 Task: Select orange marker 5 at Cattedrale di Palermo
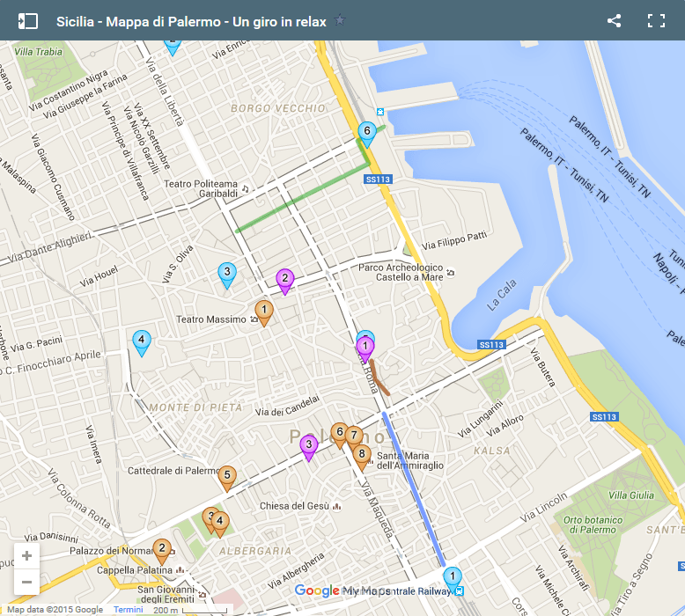(x=226, y=476)
